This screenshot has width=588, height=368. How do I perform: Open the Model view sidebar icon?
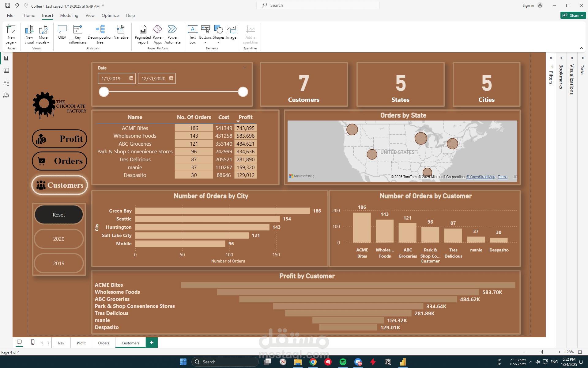point(6,83)
